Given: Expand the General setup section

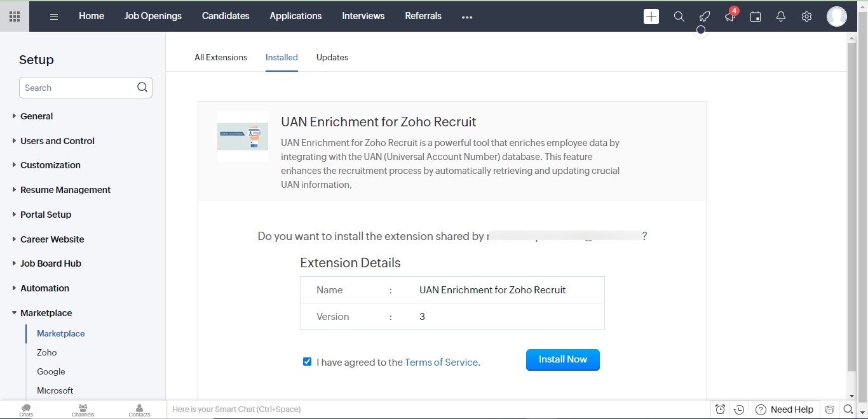Looking at the screenshot, I should (36, 116).
